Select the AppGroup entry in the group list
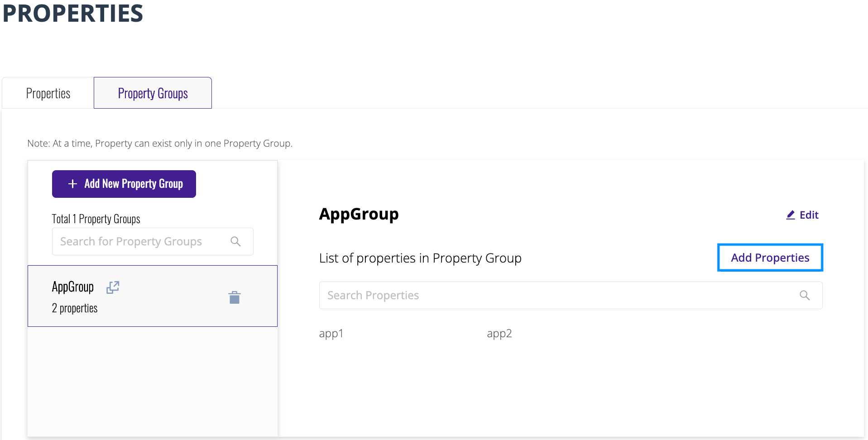The width and height of the screenshot is (868, 440). tap(153, 296)
